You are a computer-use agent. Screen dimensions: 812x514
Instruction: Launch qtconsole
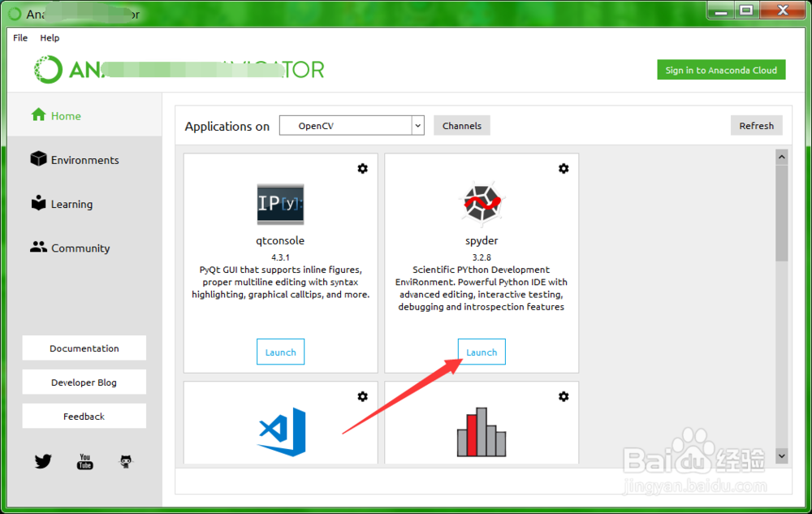pyautogui.click(x=281, y=352)
